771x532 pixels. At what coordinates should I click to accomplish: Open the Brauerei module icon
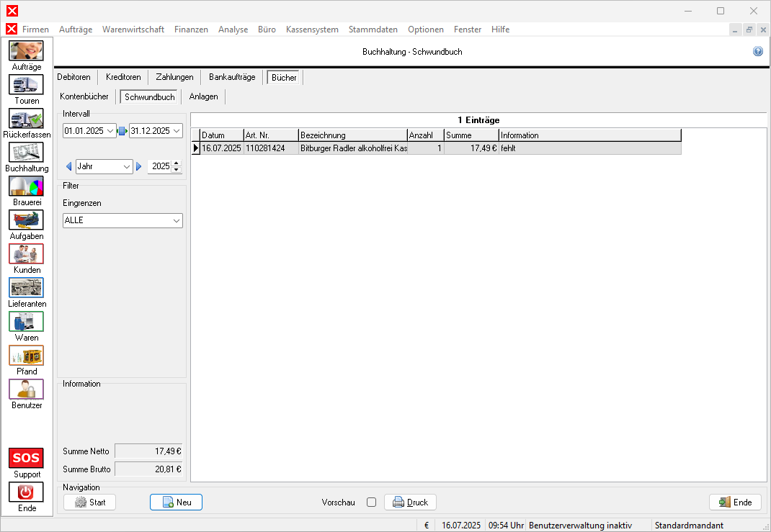[26, 186]
